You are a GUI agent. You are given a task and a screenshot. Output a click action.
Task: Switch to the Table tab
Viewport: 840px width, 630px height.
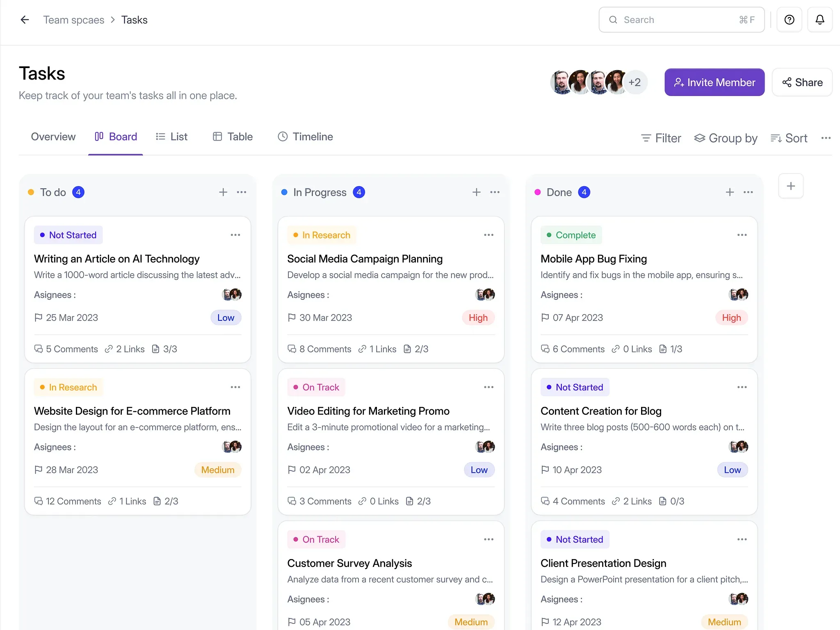[x=233, y=137]
